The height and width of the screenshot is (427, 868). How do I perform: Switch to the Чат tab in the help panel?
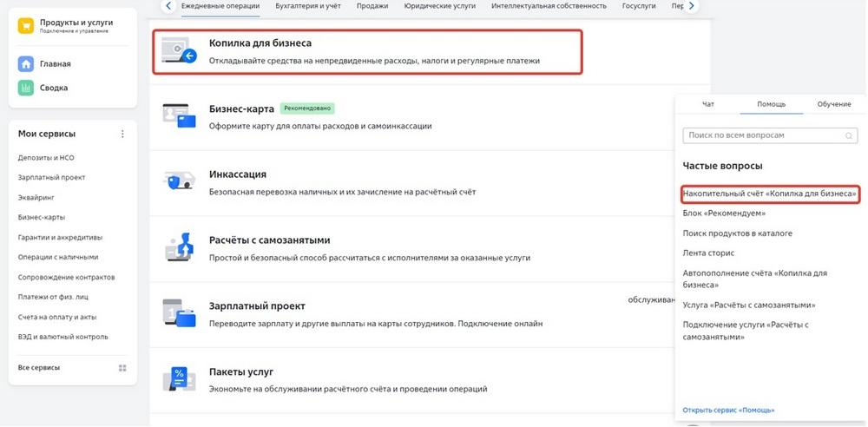708,104
